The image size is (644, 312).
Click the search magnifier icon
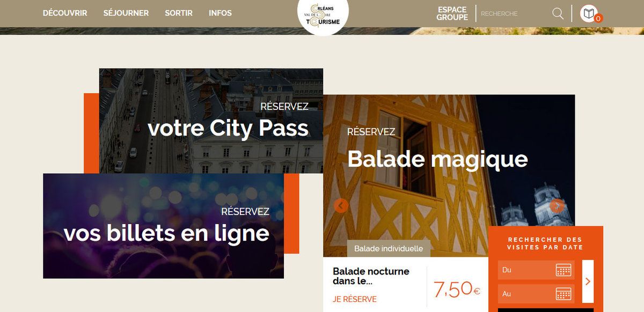click(x=558, y=13)
